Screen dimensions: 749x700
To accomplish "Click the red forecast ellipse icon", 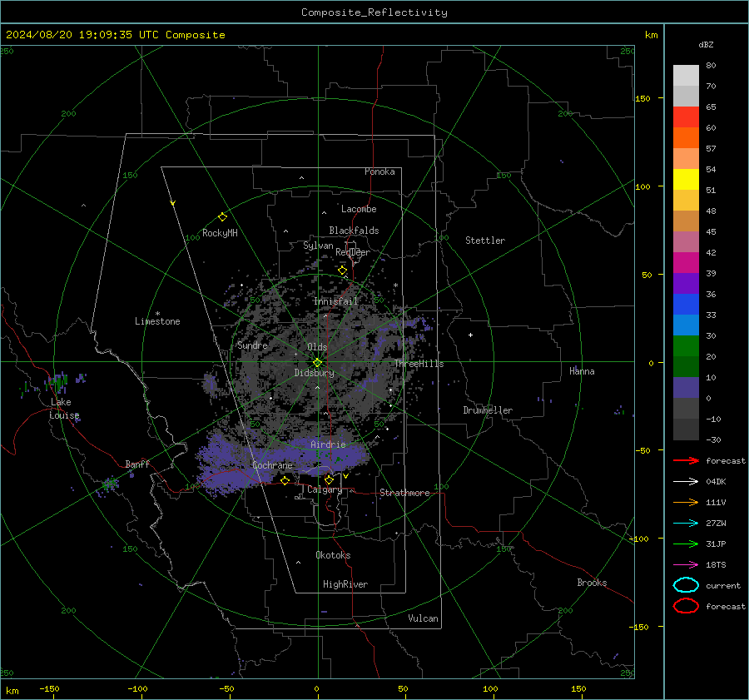I will click(686, 606).
